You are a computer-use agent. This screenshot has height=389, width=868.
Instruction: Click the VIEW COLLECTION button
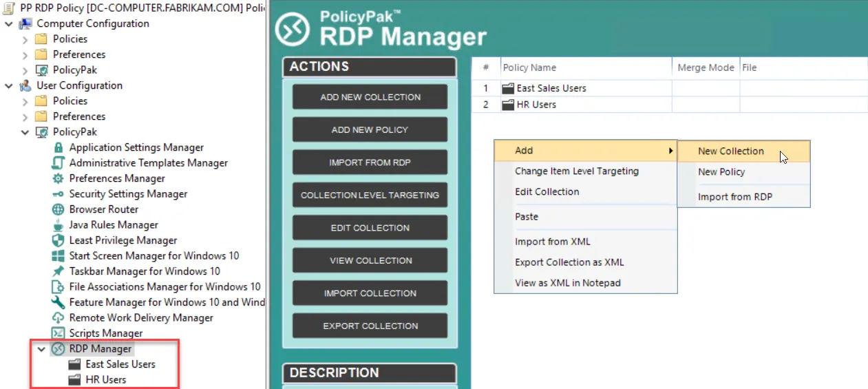point(370,260)
